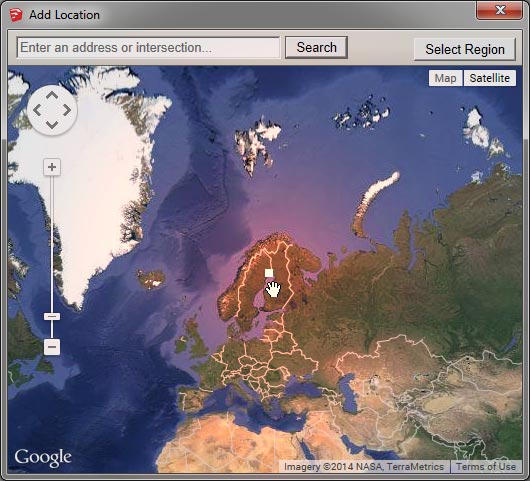Focus the address or intersection search field
Viewport: 530px width, 481px height.
(x=148, y=48)
